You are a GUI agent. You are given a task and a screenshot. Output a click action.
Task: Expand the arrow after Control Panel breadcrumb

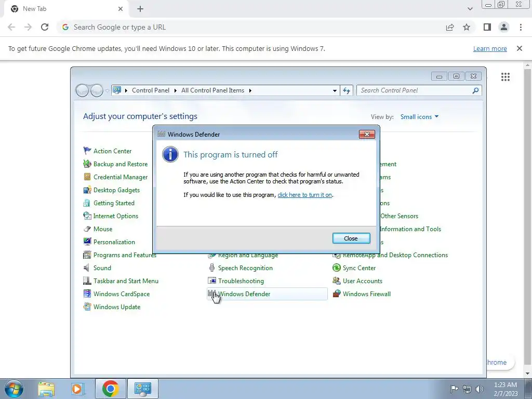point(176,90)
